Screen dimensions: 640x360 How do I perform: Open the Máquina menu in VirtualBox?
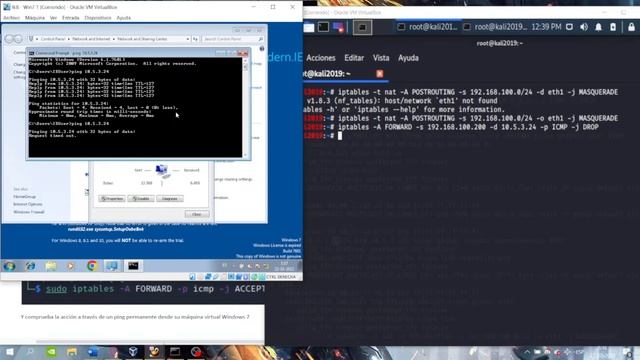[35, 18]
